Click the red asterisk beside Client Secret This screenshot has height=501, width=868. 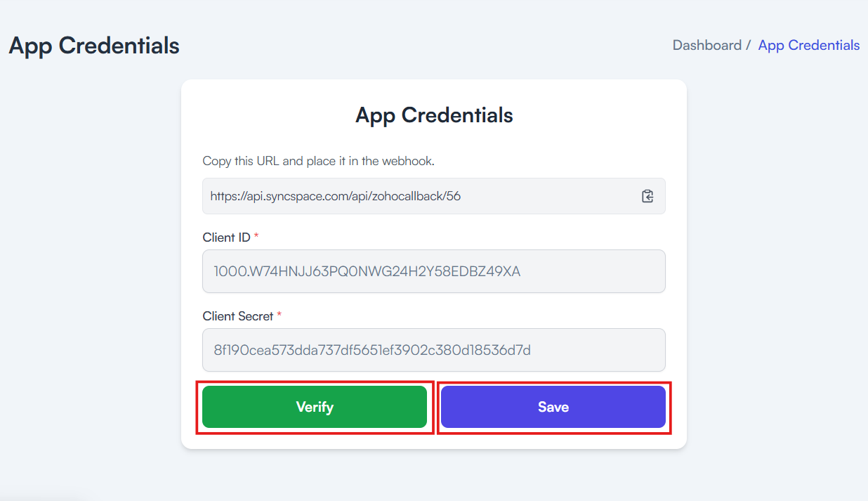(x=279, y=315)
